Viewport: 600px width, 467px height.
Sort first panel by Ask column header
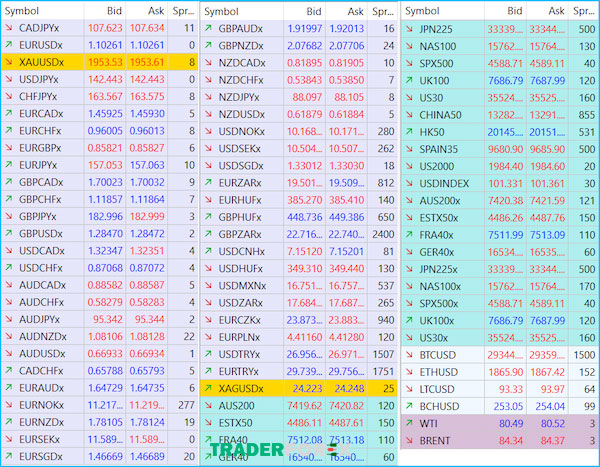156,11
